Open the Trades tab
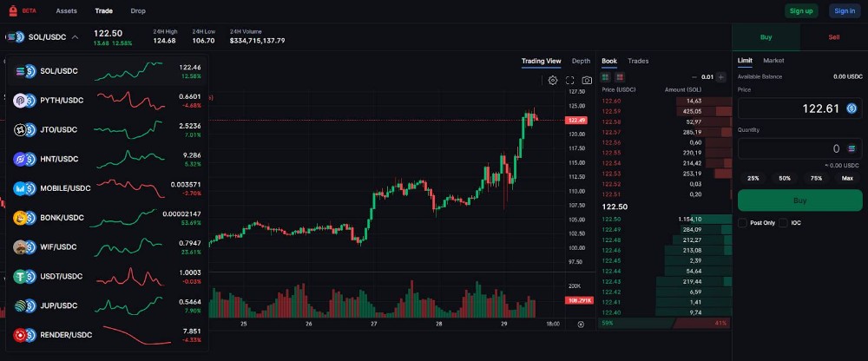 pyautogui.click(x=638, y=61)
